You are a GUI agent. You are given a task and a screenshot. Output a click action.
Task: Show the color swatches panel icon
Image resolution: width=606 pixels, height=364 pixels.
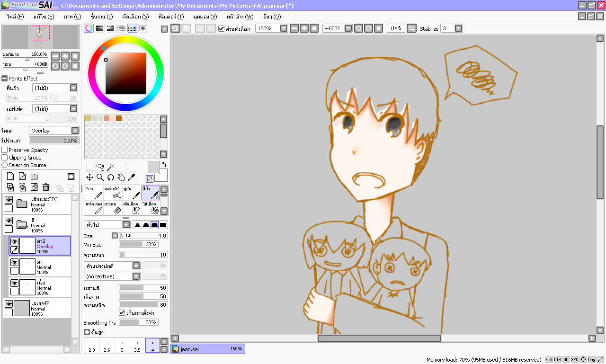tap(132, 28)
